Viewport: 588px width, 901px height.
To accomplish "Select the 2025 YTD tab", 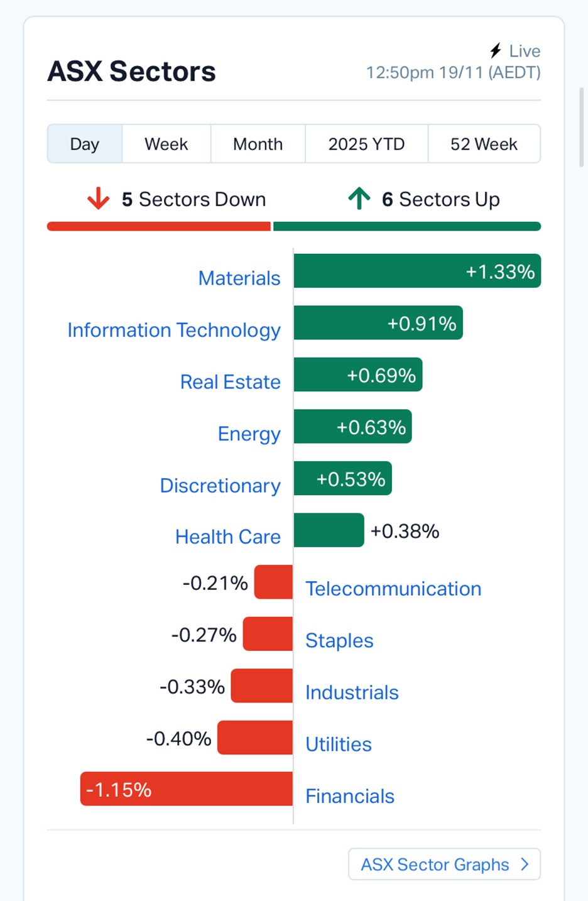I will (x=366, y=144).
